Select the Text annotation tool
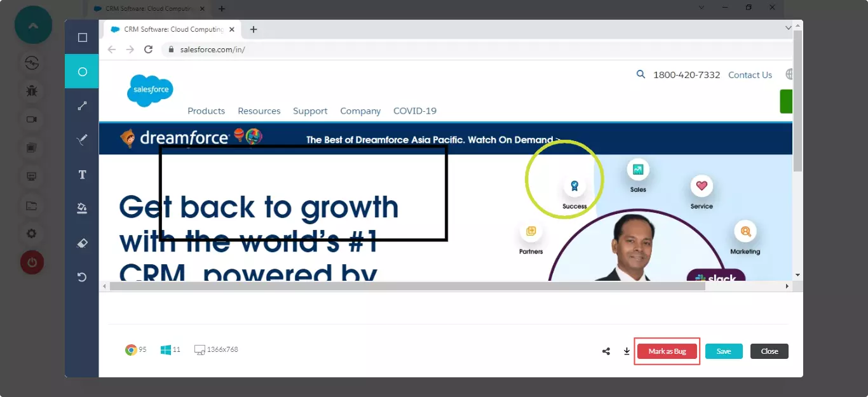The height and width of the screenshot is (397, 868). click(x=82, y=175)
